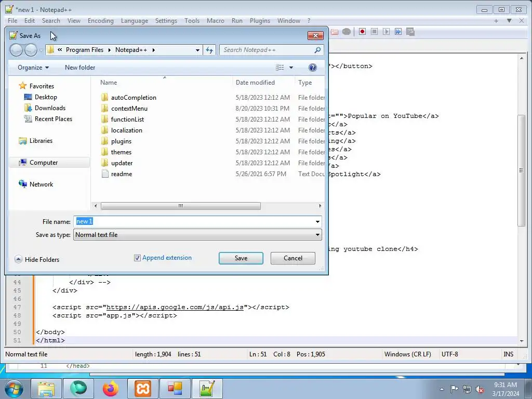The height and width of the screenshot is (399, 532).
Task: Click the Save recorded macro icon
Action: 410,32
